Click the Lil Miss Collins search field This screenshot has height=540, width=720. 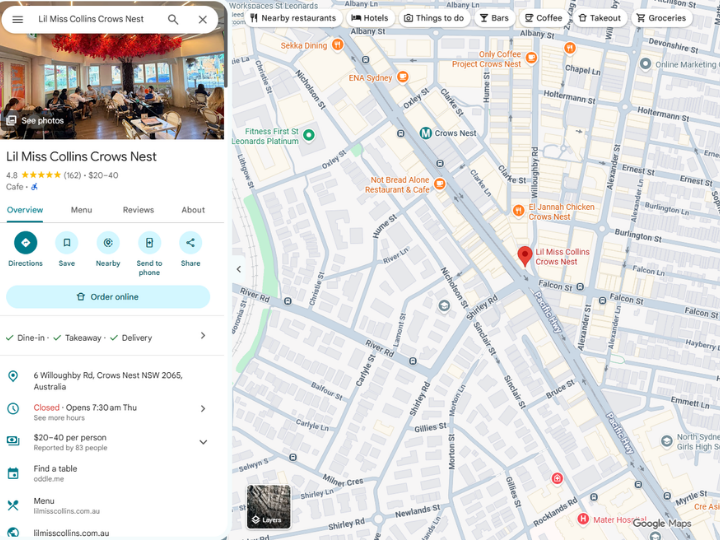pyautogui.click(x=91, y=19)
